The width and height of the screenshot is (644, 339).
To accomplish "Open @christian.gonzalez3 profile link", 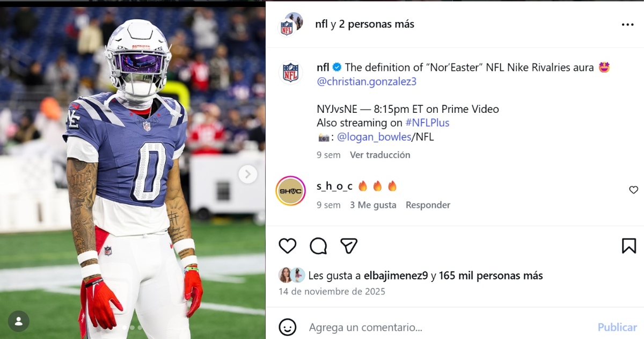I will point(367,82).
